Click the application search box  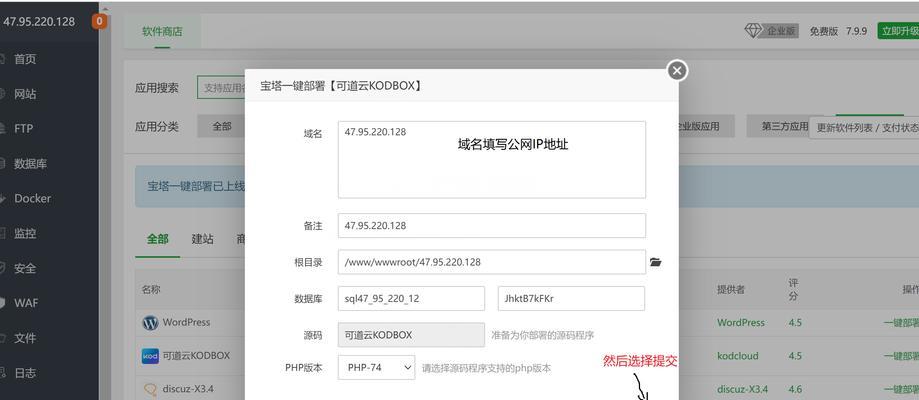(x=221, y=88)
